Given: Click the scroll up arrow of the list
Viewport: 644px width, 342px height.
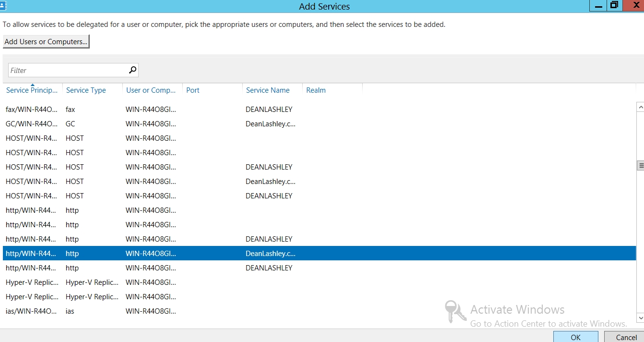Looking at the screenshot, I should click(x=640, y=107).
